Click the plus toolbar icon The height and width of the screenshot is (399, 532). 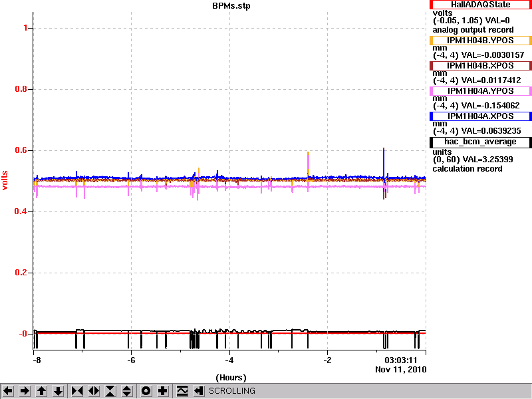162,391
